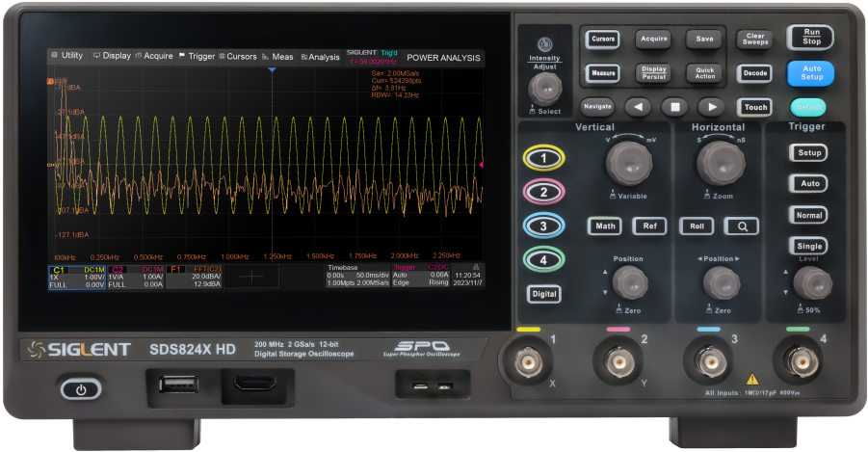The image size is (868, 452).
Task: Push the Measure hardware button
Action: 603,73
